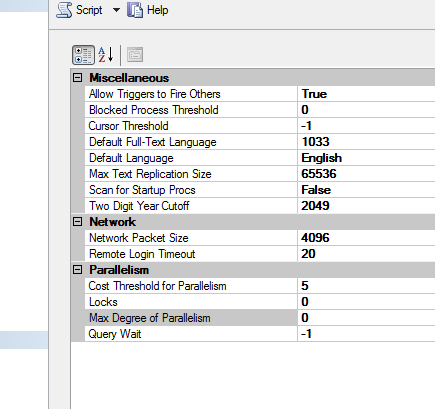Image resolution: width=435 pixels, height=409 pixels.
Task: Open the Help toolbar button
Action: click(x=147, y=10)
